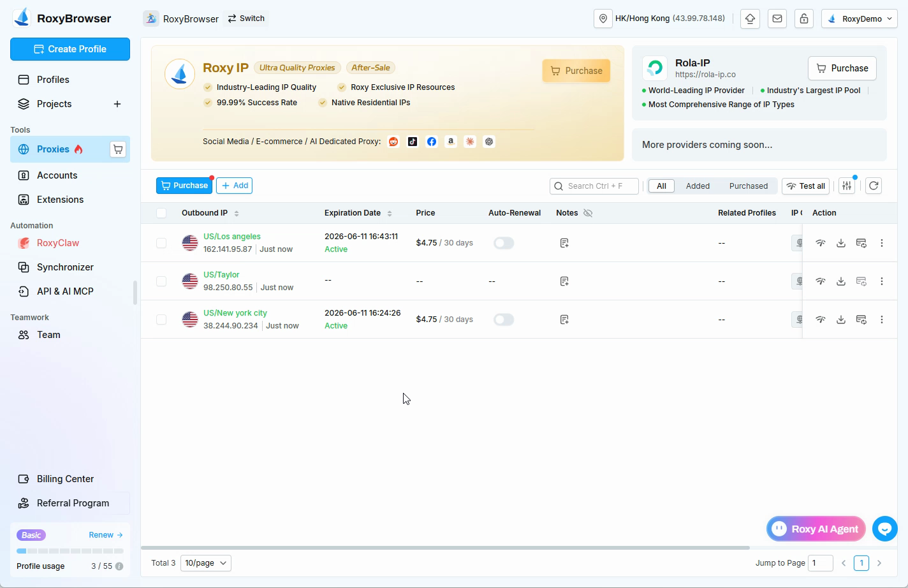
Task: Tick the checkbox for US/Los angeles row
Action: (x=161, y=243)
